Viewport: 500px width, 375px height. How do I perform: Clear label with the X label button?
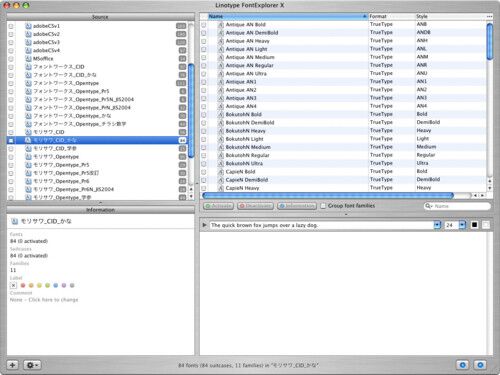pos(13,285)
